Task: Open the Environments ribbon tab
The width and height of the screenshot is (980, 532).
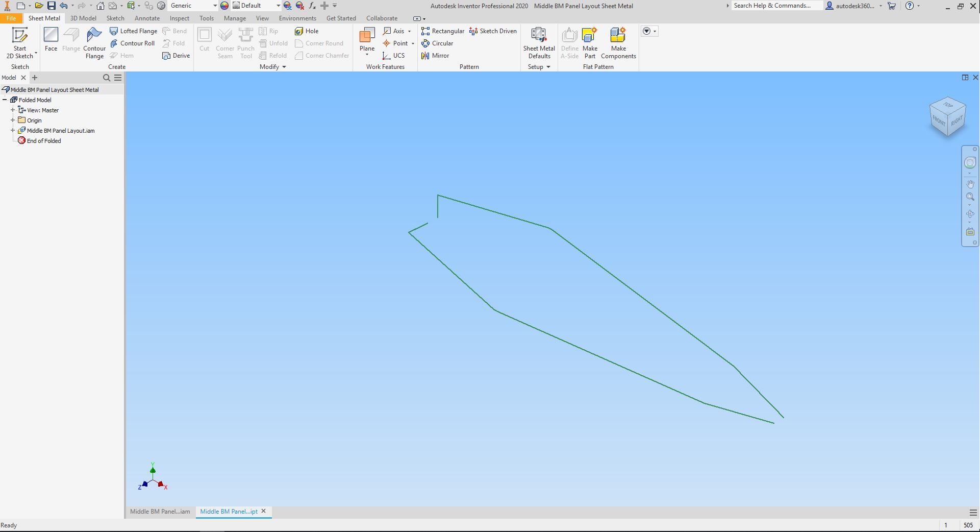Action: tap(297, 18)
